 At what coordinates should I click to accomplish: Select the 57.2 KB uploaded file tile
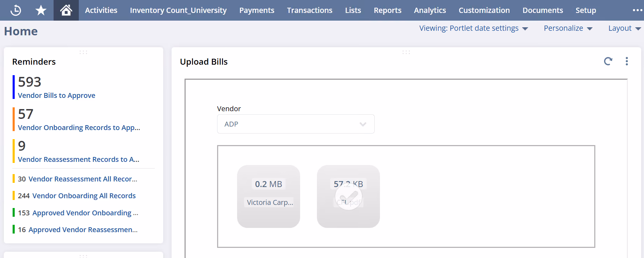coord(348,196)
